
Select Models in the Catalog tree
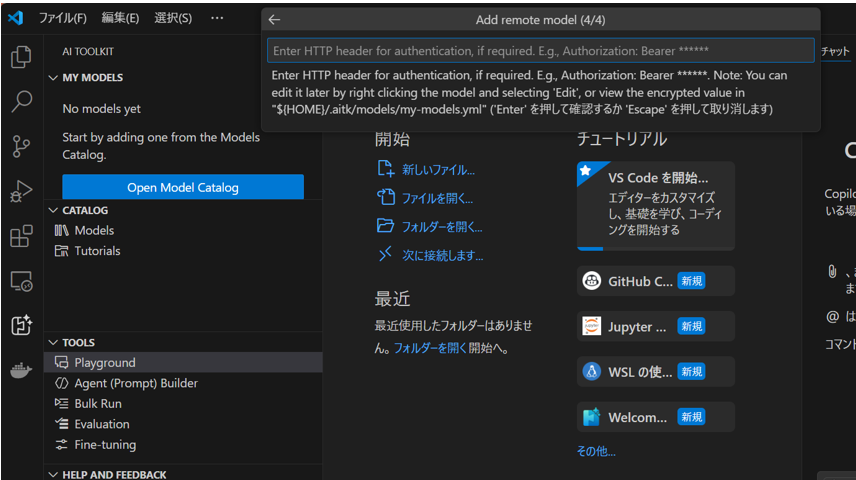point(183,230)
